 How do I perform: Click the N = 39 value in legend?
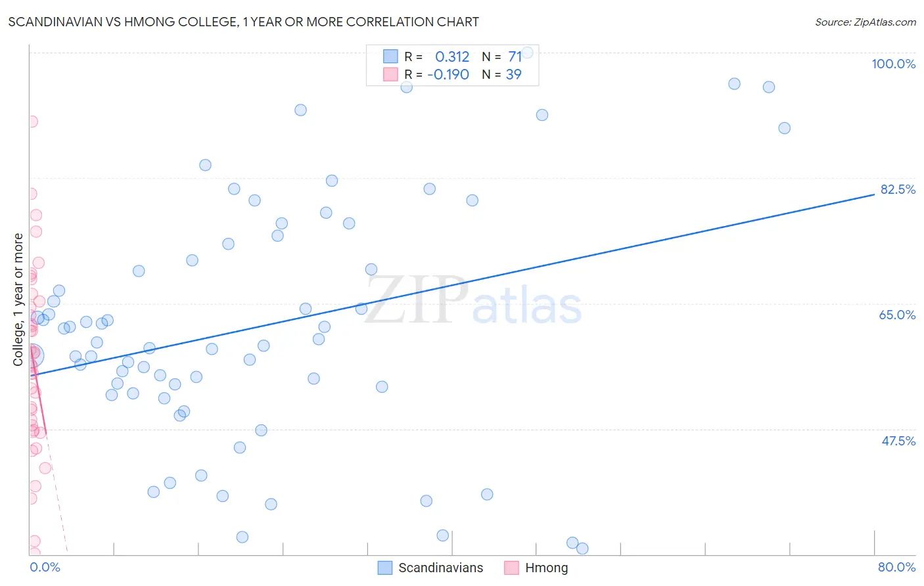502,74
